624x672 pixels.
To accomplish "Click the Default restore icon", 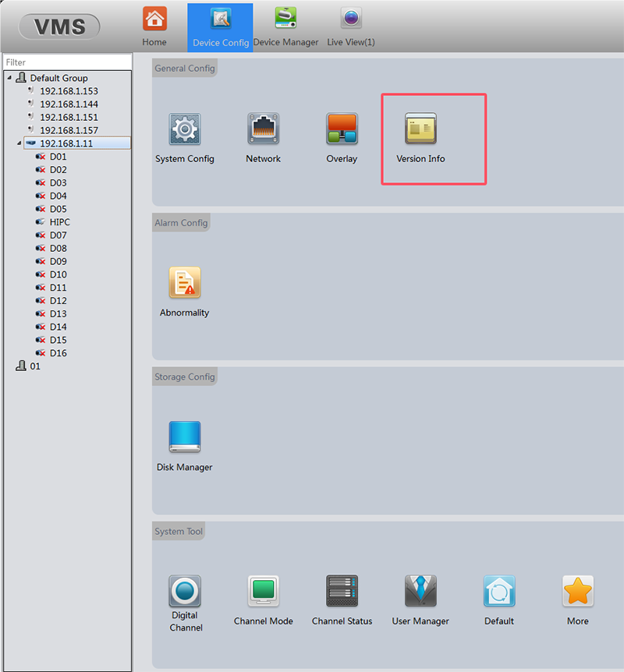I will click(498, 592).
